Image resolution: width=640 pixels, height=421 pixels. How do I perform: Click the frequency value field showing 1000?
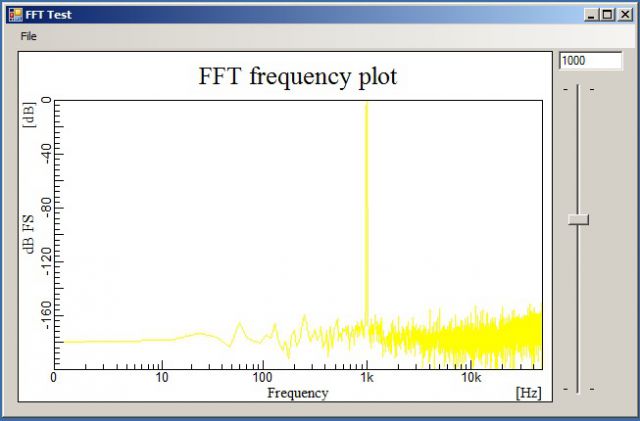591,61
